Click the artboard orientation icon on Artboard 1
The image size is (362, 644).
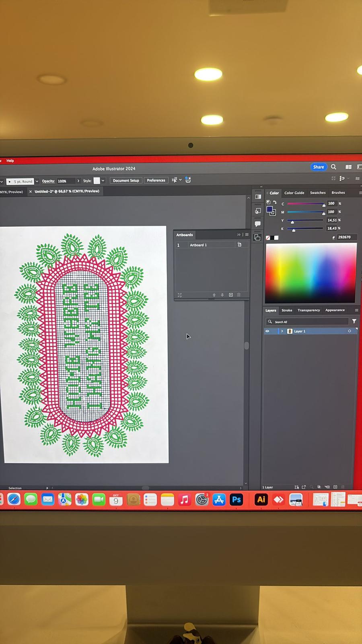(x=239, y=245)
